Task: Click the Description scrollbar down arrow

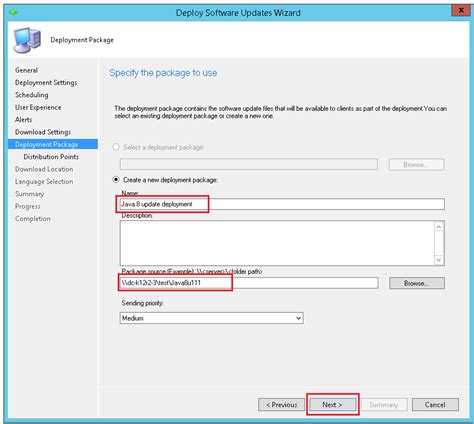Action: coord(439,260)
